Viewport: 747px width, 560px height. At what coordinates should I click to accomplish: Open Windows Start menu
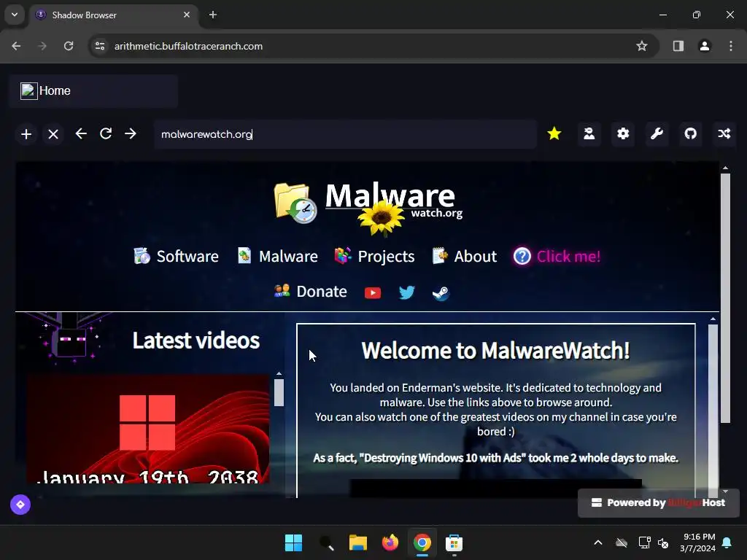(x=293, y=542)
